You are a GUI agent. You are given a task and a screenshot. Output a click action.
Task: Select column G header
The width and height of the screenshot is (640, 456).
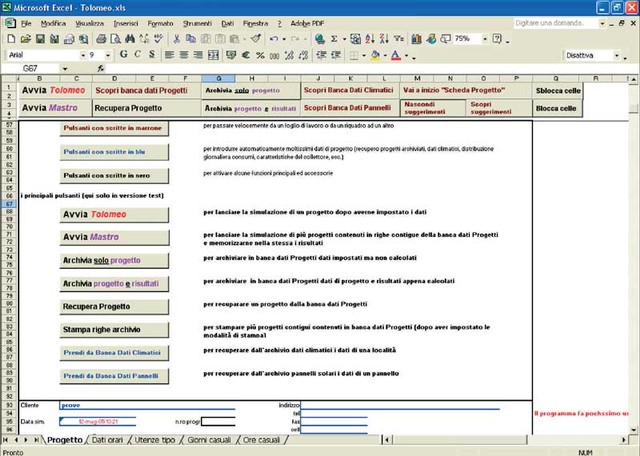[x=218, y=78]
